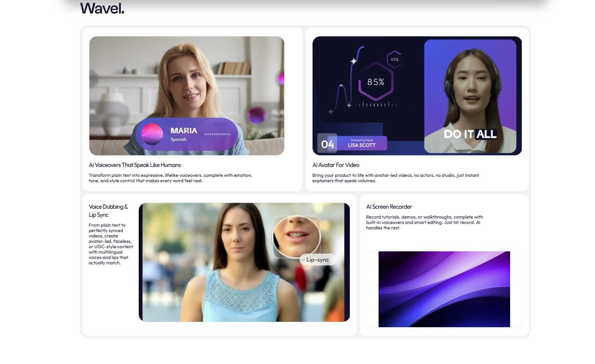595x364 pixels.
Task: Open the Voice Dubbing & Lip Sync heading
Action: point(108,211)
